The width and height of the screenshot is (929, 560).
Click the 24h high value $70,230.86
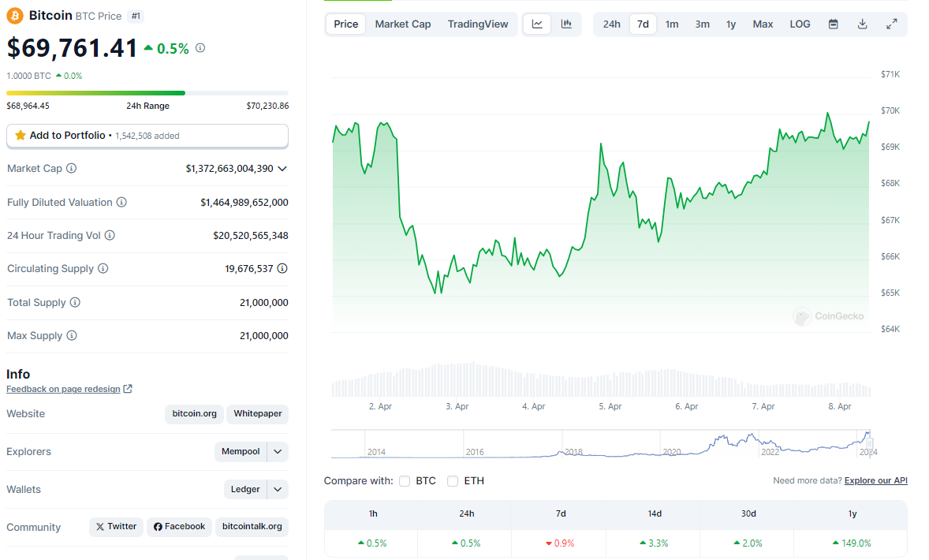[267, 106]
